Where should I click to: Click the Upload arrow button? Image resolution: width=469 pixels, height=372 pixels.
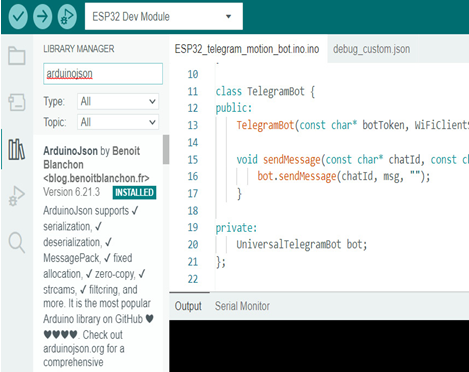pyautogui.click(x=42, y=16)
